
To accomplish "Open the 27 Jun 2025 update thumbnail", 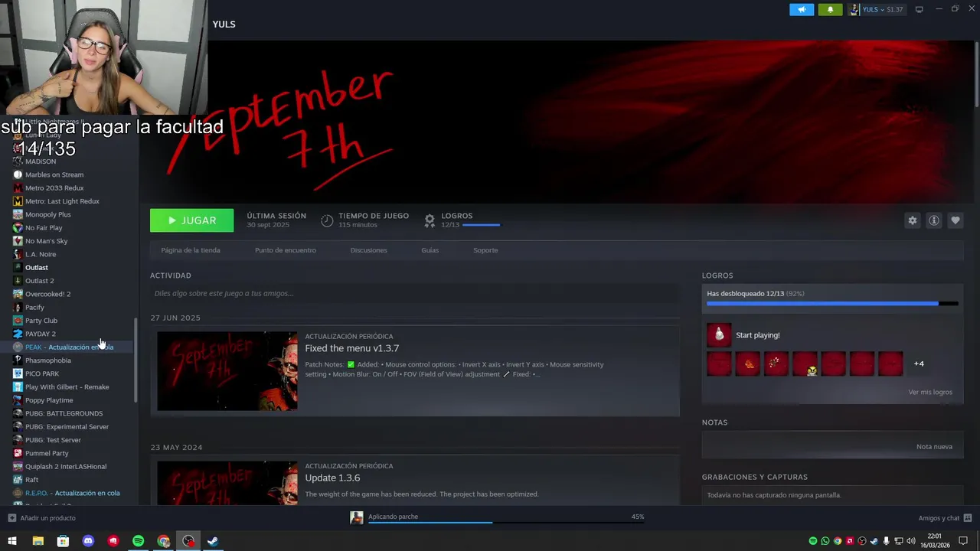I will [227, 371].
